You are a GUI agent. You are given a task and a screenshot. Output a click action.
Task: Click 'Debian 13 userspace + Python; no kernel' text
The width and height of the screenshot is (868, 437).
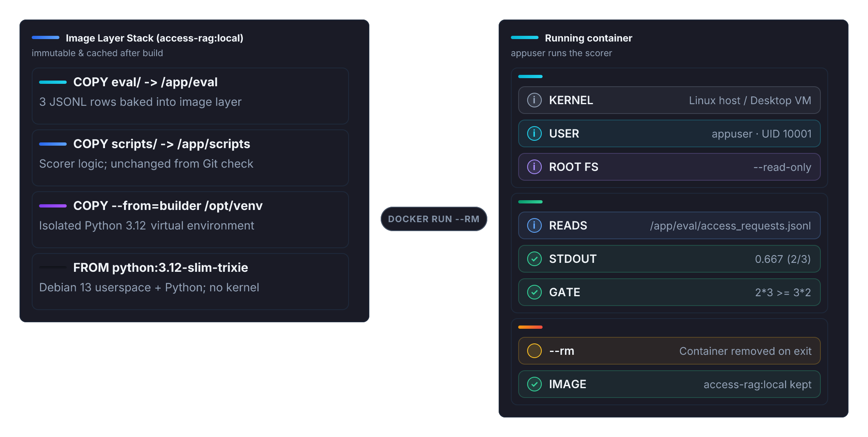pos(149,287)
